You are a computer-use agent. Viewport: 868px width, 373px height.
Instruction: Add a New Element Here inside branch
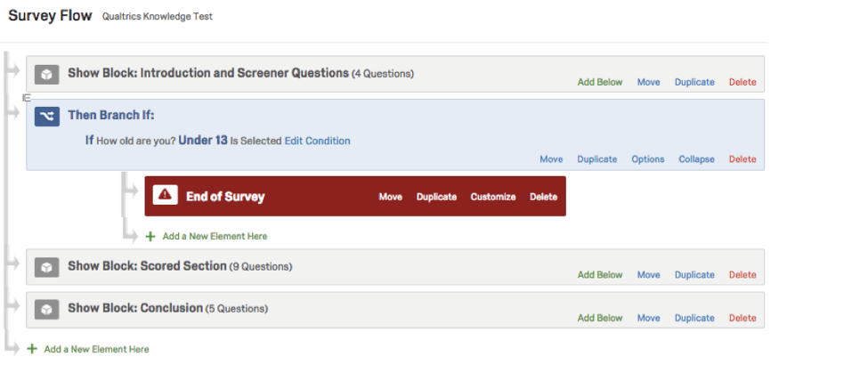(x=215, y=237)
